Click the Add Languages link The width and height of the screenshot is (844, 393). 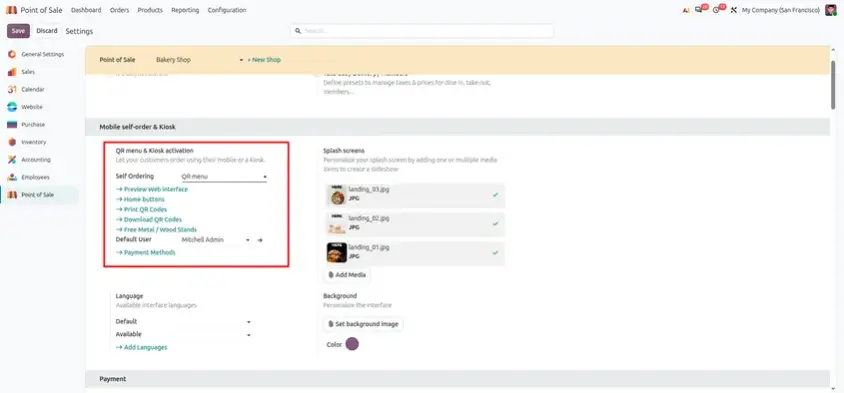[142, 348]
